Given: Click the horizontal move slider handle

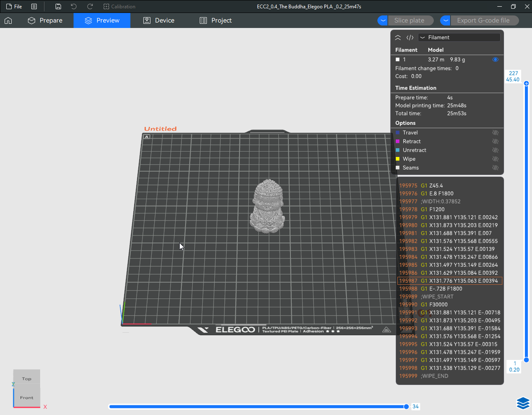Looking at the screenshot, I should click(406, 407).
